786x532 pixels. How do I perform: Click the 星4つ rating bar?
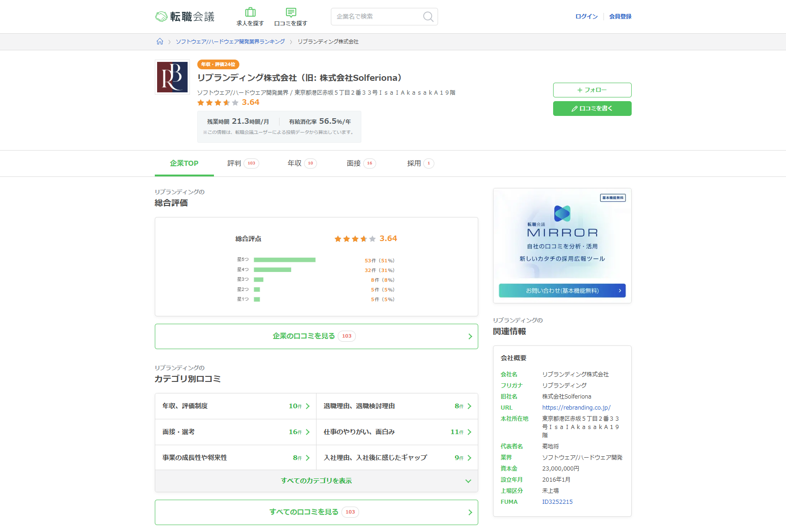point(273,270)
